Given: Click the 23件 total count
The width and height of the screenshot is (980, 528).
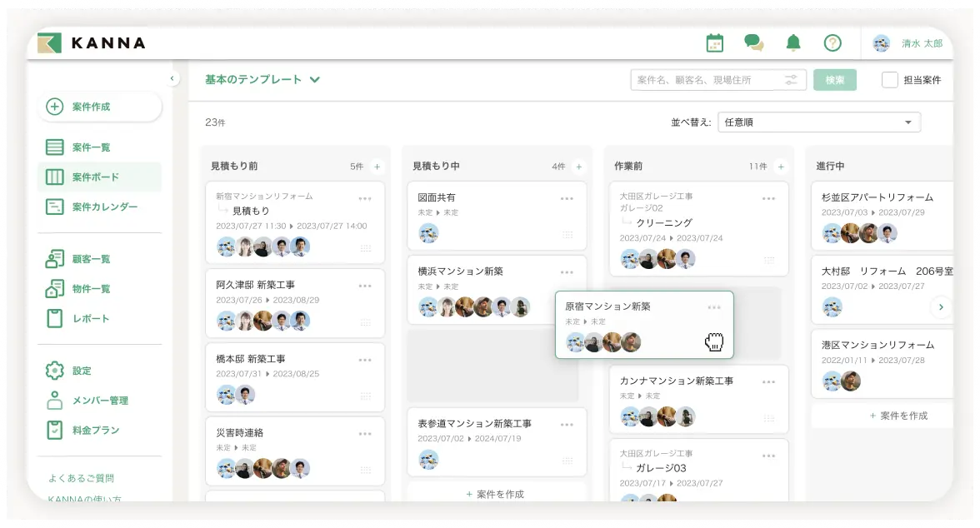Looking at the screenshot, I should 215,122.
